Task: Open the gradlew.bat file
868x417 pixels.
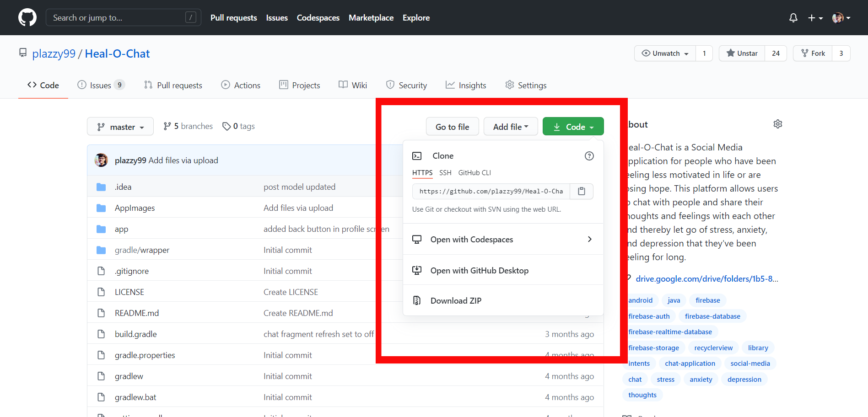Action: pos(135,397)
